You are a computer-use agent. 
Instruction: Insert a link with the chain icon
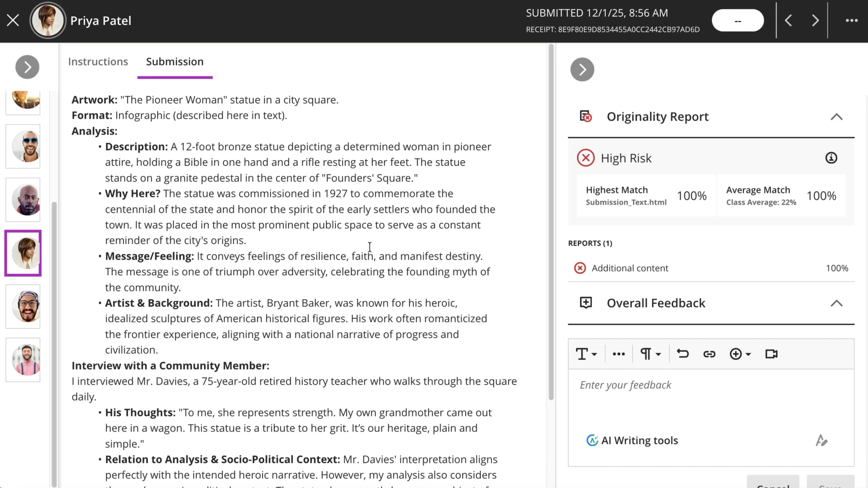(709, 354)
